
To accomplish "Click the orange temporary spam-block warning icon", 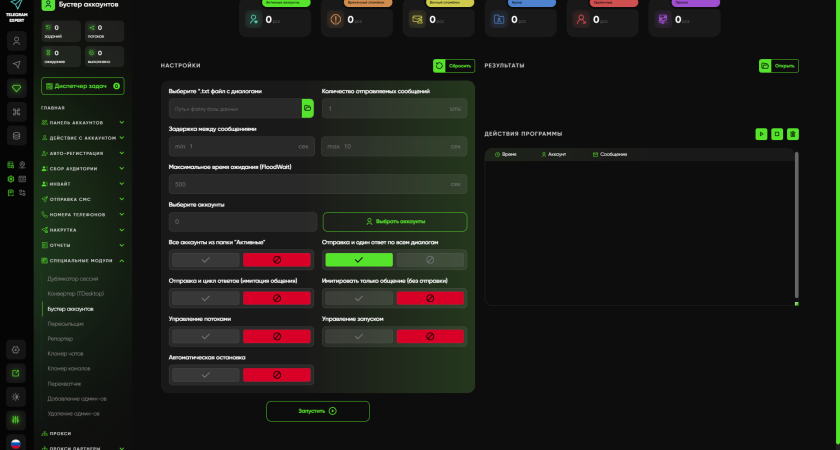I will [x=335, y=20].
